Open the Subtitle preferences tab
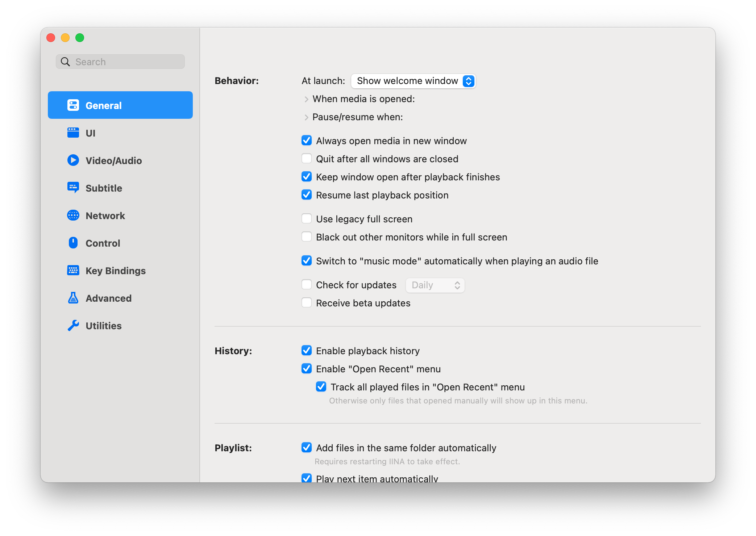 pos(104,188)
